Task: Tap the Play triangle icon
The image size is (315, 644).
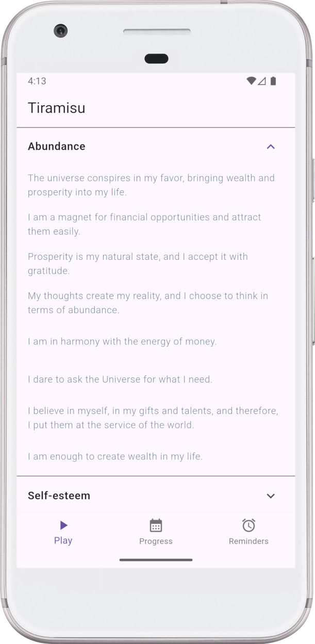Action: click(x=63, y=525)
